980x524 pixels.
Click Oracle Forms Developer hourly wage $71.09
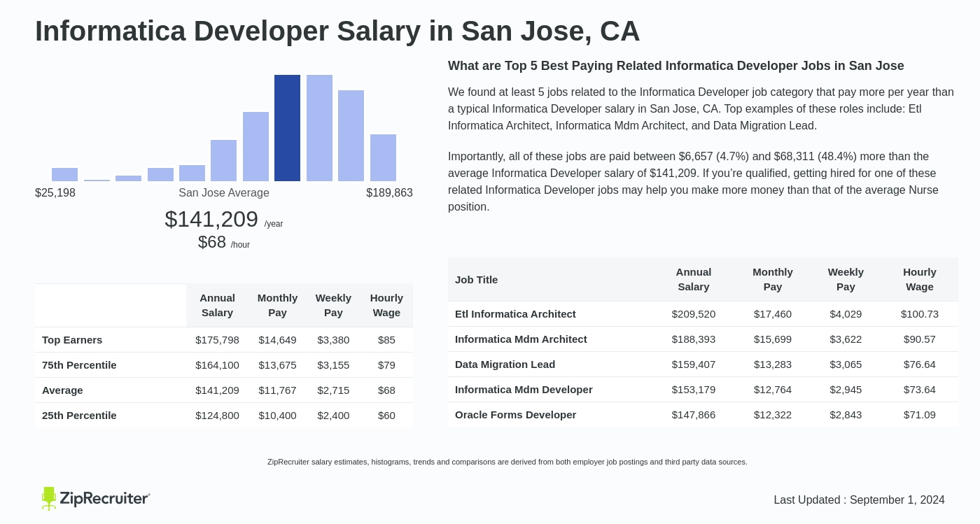[x=920, y=414]
